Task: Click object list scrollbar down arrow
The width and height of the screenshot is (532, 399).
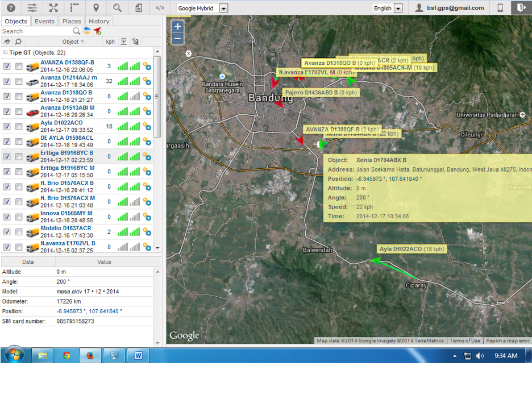Action: tap(157, 248)
